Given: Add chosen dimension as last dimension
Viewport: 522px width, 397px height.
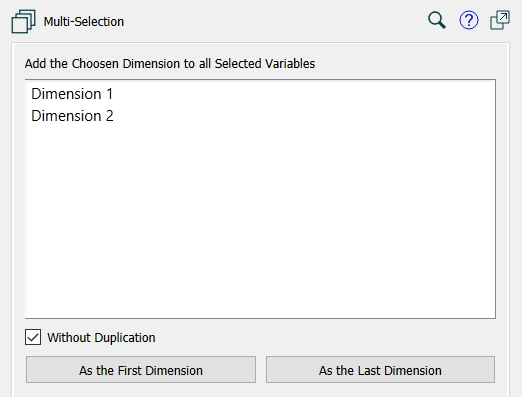Looking at the screenshot, I should 380,370.
